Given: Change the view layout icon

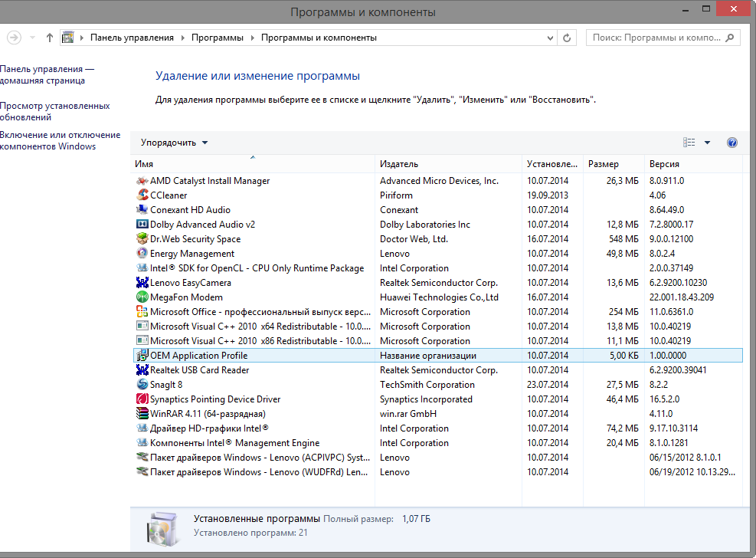Looking at the screenshot, I should click(689, 143).
